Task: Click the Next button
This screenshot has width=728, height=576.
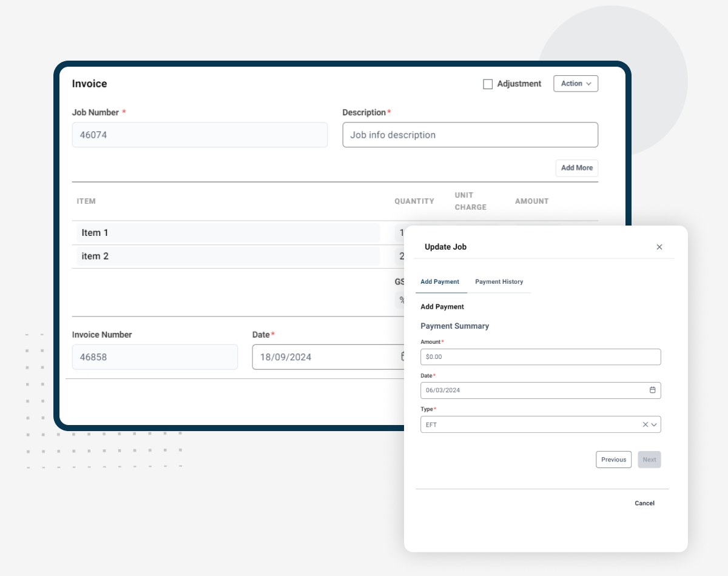Action: pos(649,460)
